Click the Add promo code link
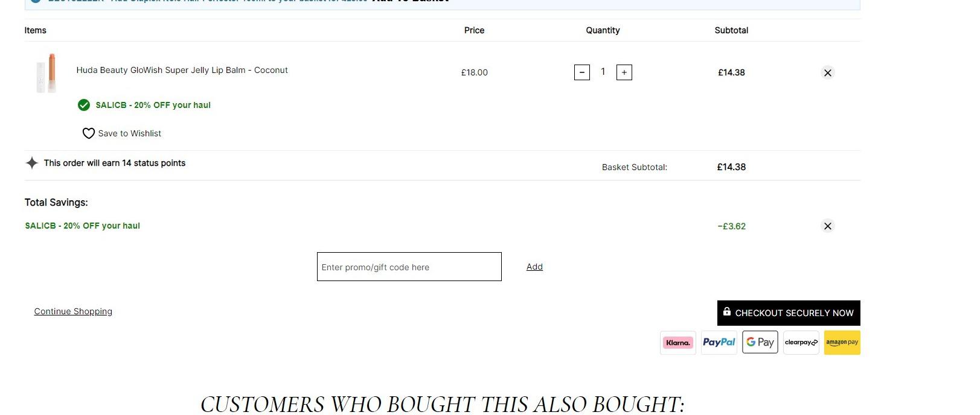This screenshot has width=980, height=415. pyautogui.click(x=534, y=267)
